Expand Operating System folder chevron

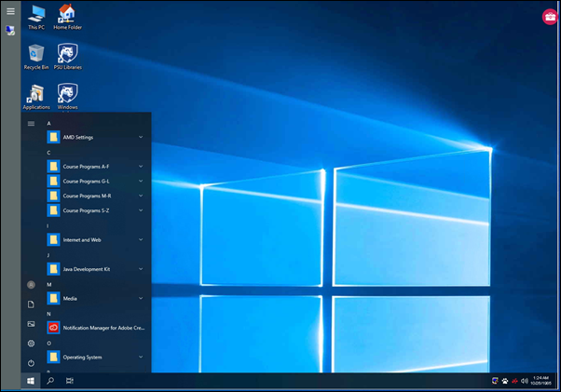[x=141, y=357]
